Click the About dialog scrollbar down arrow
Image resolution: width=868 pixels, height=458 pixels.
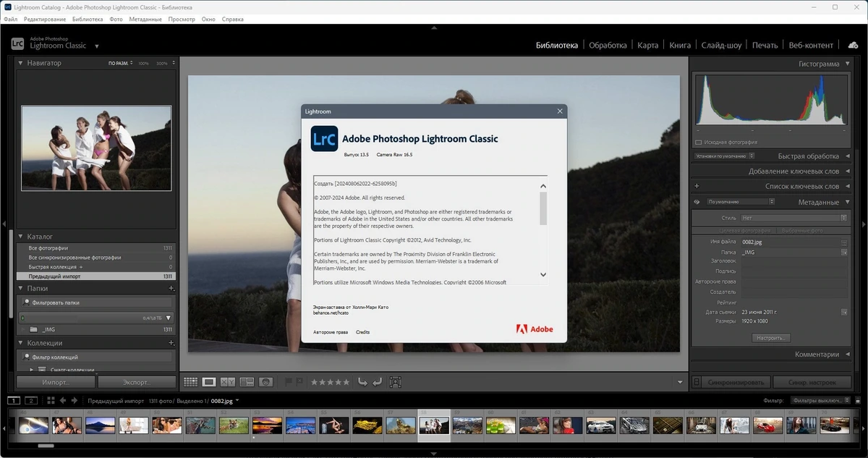click(x=543, y=275)
